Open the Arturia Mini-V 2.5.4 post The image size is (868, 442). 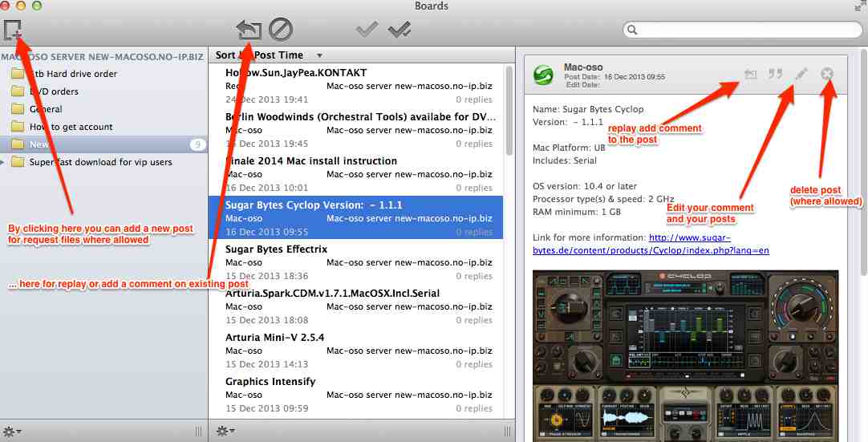click(356, 350)
